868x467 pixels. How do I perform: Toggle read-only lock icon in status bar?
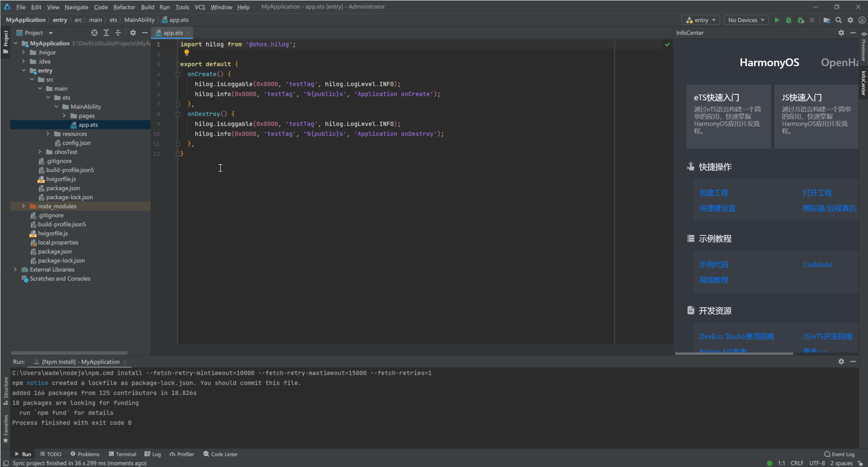coord(860,463)
